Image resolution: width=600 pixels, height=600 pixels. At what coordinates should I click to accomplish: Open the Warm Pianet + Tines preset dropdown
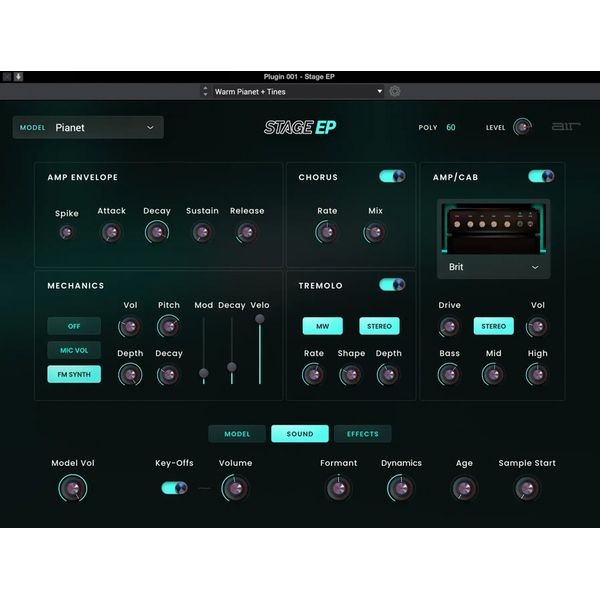click(298, 91)
